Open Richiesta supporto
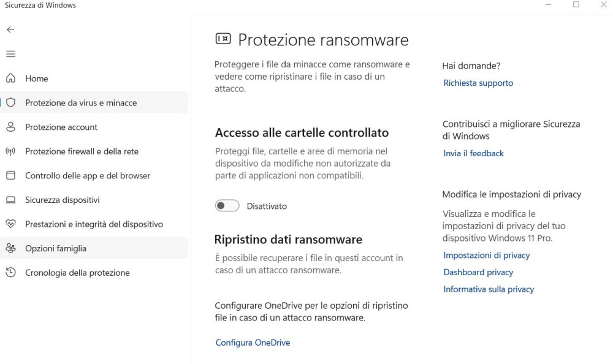 478,83
